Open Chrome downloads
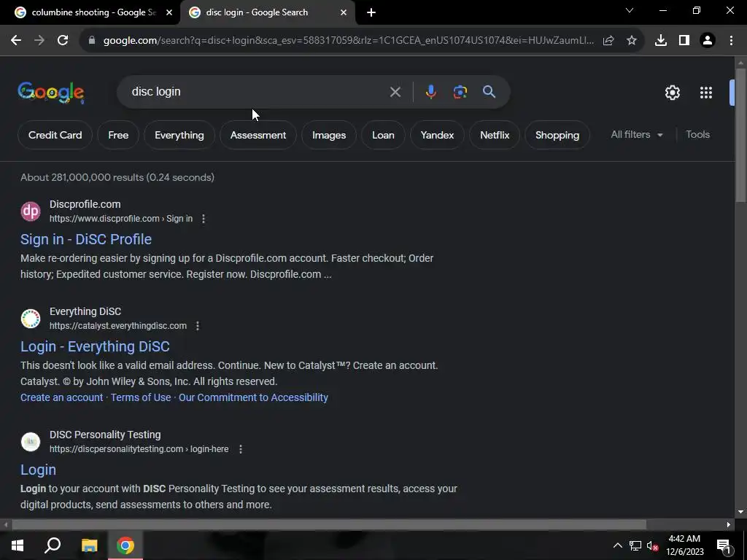This screenshot has width=747, height=560. 661,41
